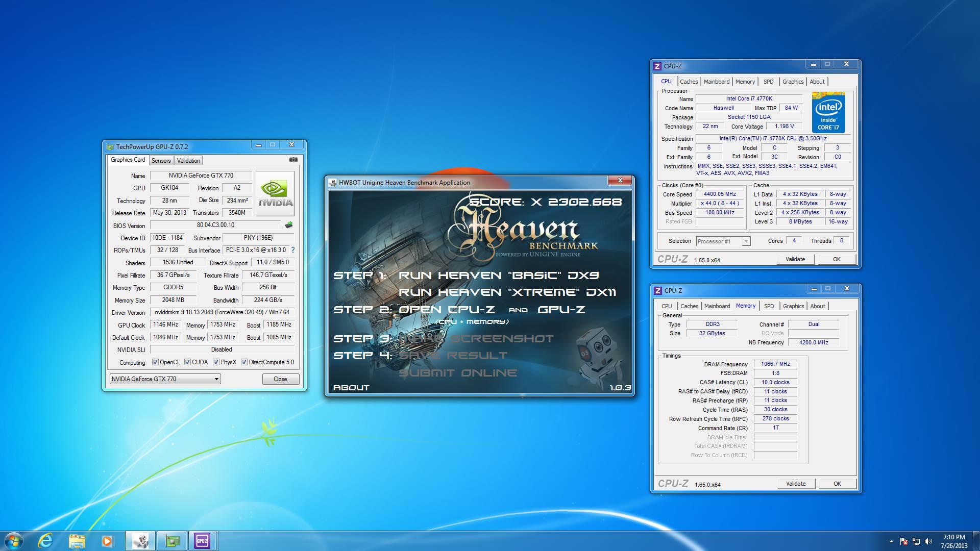
Task: Click Run Heaven "Basic" DX9
Action: [x=499, y=275]
